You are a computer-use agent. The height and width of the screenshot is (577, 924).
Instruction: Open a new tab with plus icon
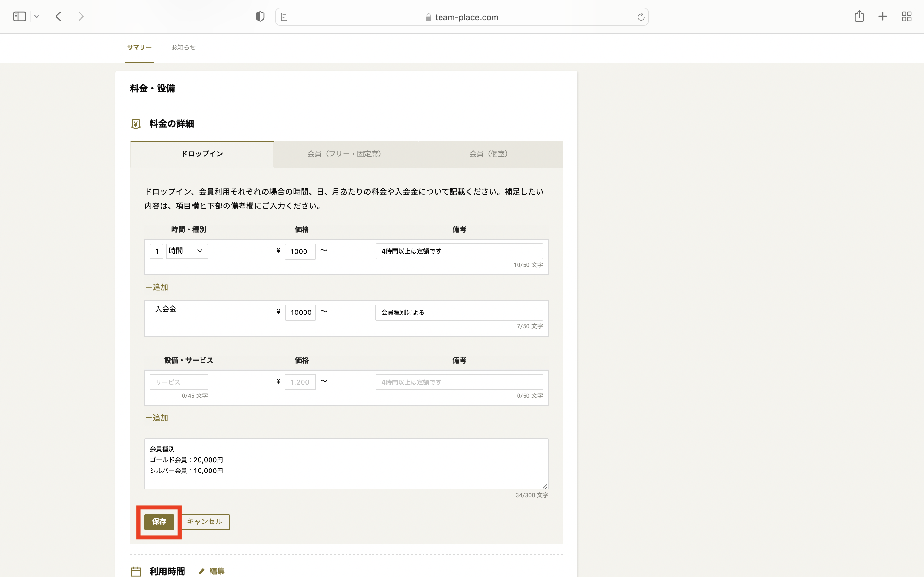[882, 16]
